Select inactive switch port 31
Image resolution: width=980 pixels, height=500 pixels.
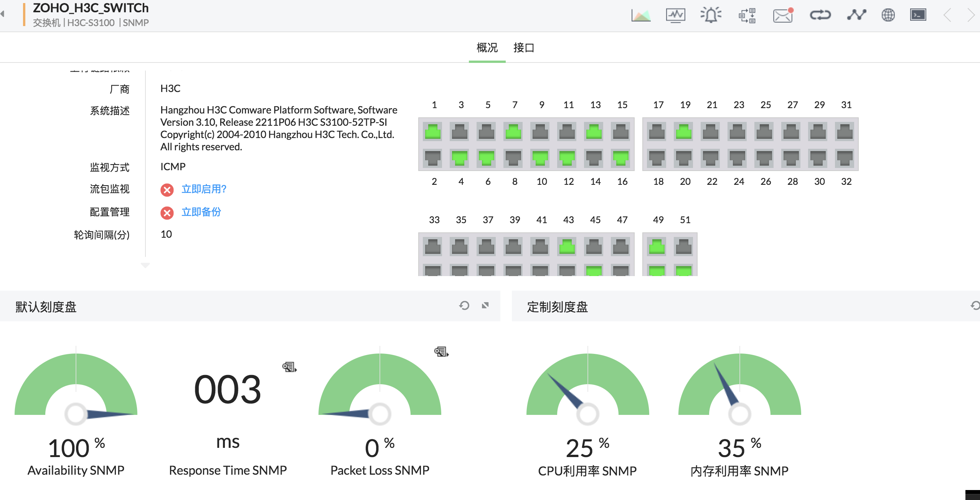[x=845, y=132]
